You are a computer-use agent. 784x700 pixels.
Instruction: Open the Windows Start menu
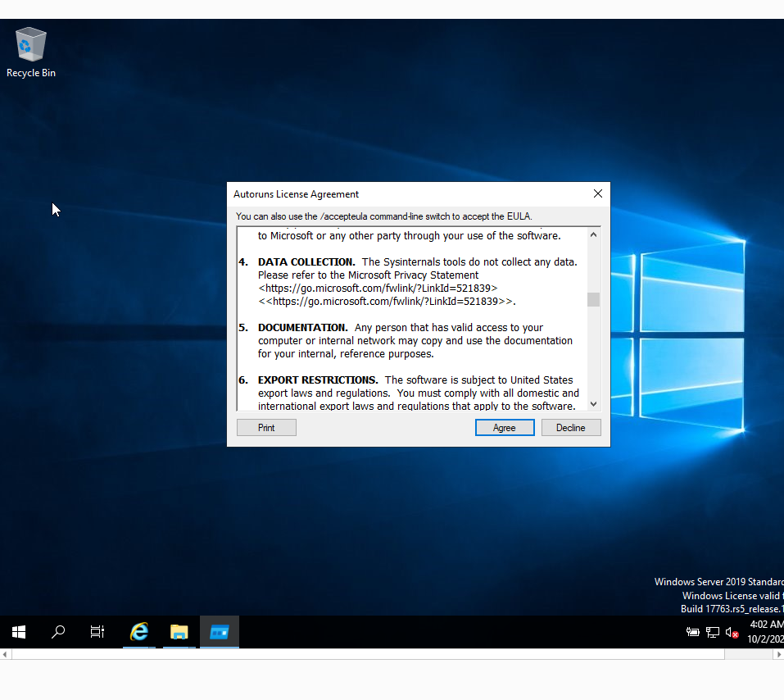19,632
